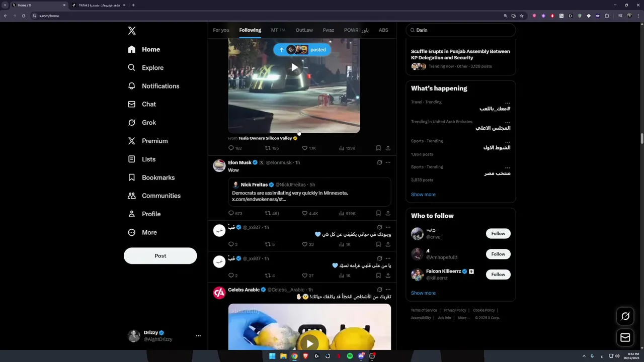
Task: Switch to the MT timeline tab
Action: (278, 30)
